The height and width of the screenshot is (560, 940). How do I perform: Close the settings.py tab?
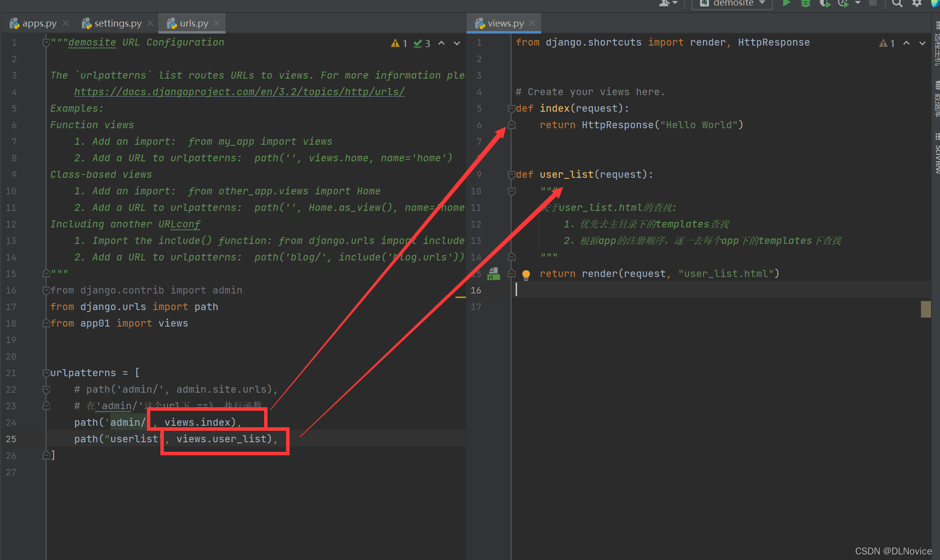(x=150, y=24)
